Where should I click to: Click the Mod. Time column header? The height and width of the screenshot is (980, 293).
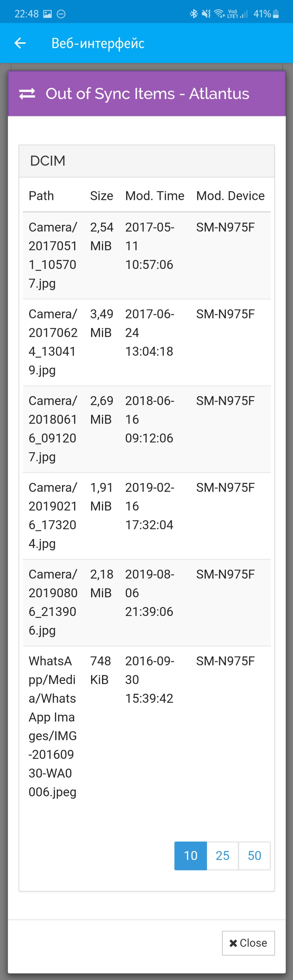point(155,196)
